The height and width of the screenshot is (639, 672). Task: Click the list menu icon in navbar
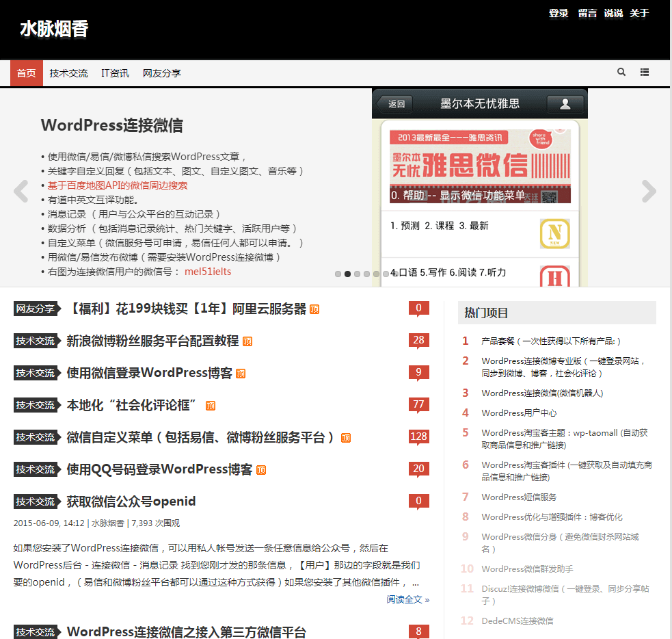[x=645, y=73]
